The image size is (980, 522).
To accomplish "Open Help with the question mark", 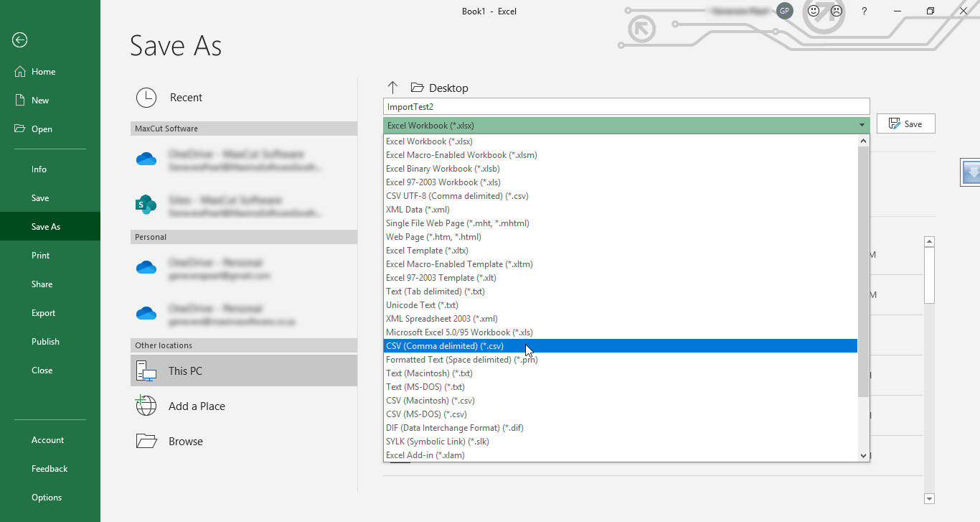I will (864, 11).
